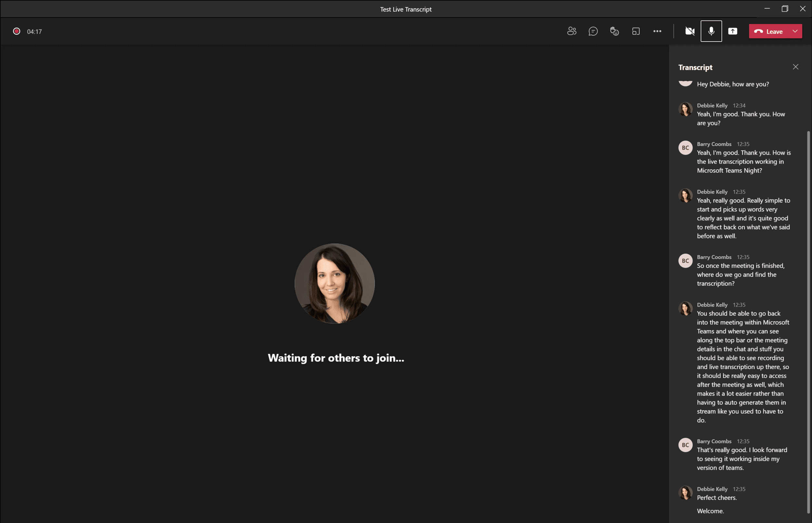Open the title bar labeled Test Live Transcript

pos(406,9)
